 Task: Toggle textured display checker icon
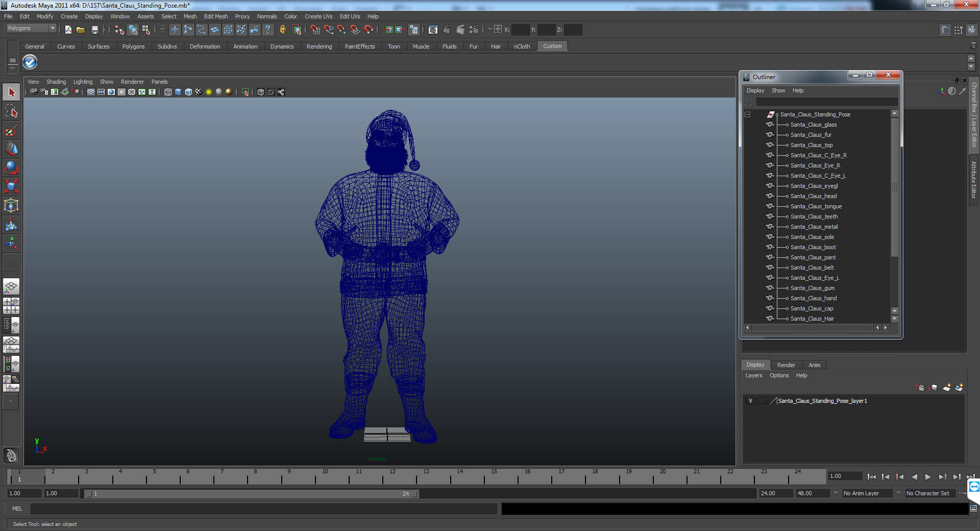[199, 92]
